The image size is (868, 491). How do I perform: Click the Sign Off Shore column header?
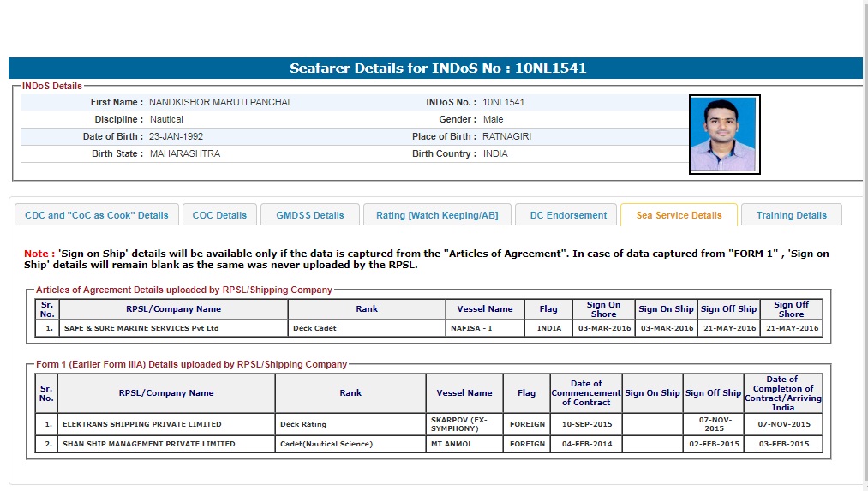point(791,309)
